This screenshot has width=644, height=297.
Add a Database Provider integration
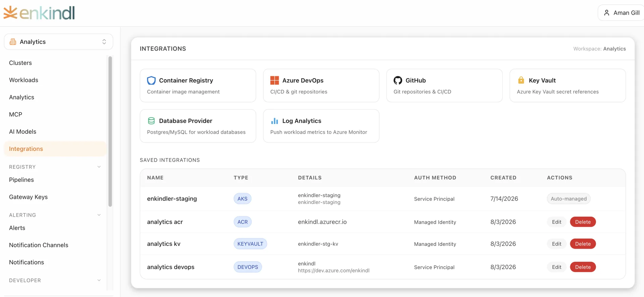pos(198,126)
